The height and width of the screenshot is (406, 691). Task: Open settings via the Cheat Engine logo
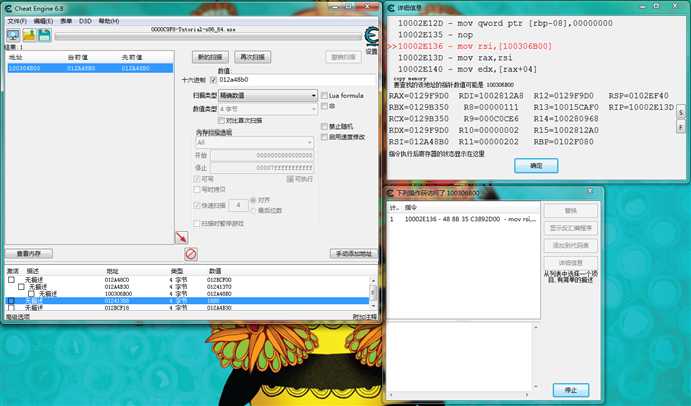tap(372, 37)
